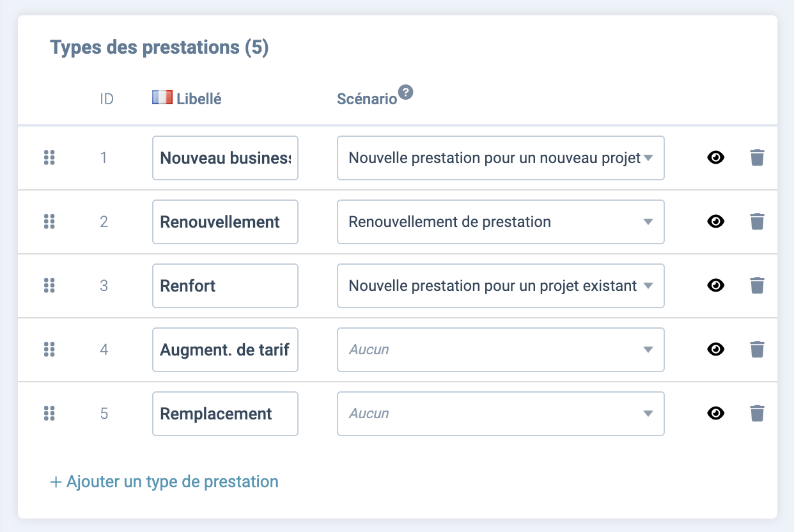Screen dimensions: 794x532
Task: Open scenario dropdown for Nouveau business
Action: click(x=501, y=158)
